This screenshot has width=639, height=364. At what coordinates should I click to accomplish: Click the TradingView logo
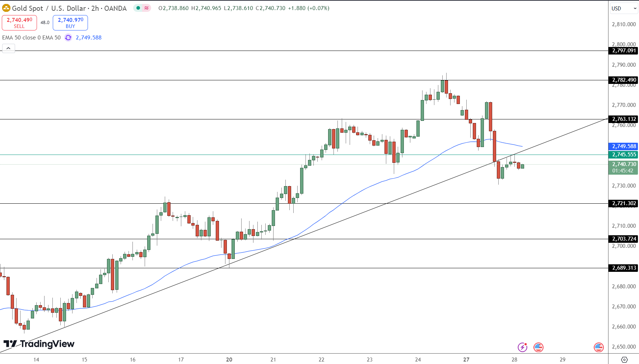[39, 344]
